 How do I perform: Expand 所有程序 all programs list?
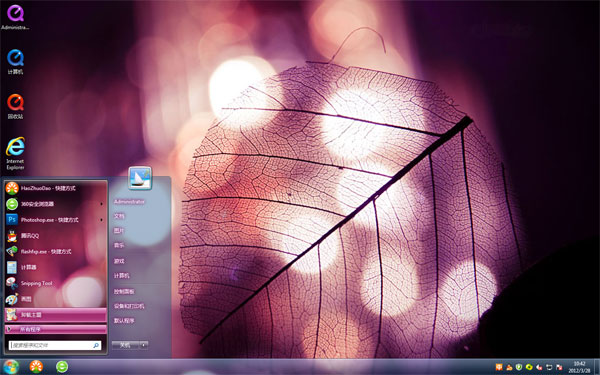point(55,329)
